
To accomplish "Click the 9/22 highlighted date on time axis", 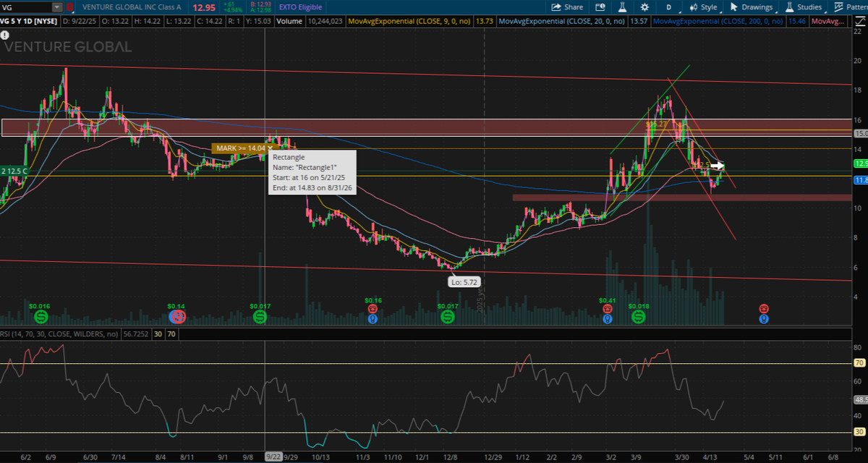I will point(273,457).
